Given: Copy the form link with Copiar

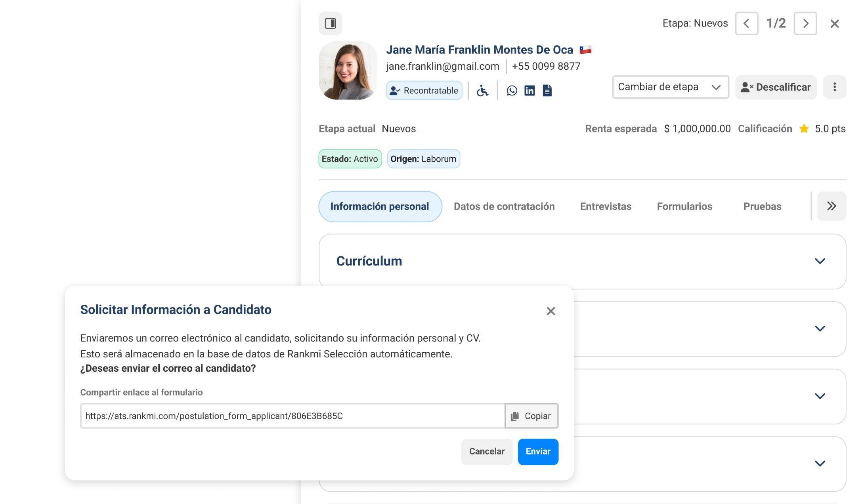Looking at the screenshot, I should click(x=531, y=416).
